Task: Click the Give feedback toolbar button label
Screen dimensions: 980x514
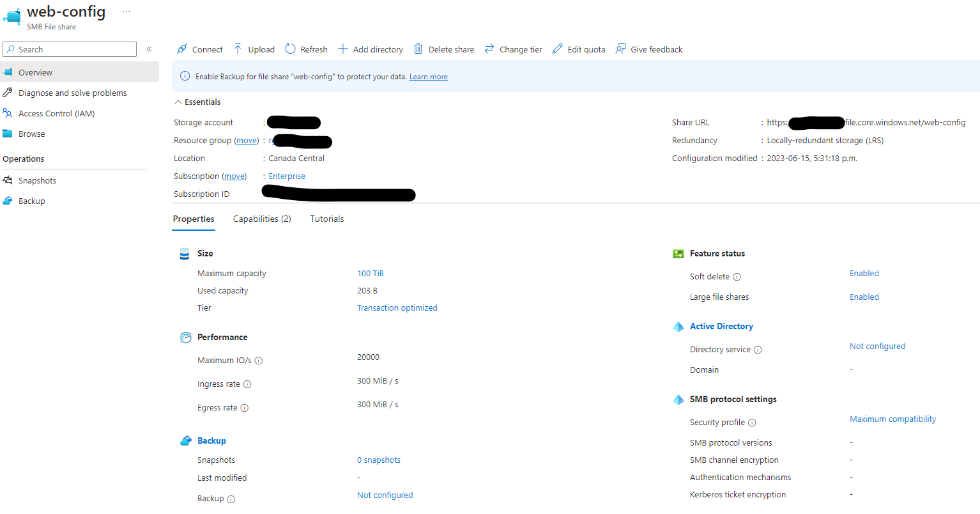Action: [x=657, y=49]
